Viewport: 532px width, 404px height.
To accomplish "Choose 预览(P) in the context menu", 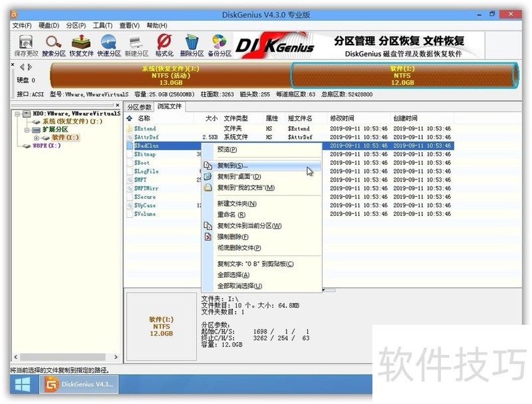I will 261,150.
